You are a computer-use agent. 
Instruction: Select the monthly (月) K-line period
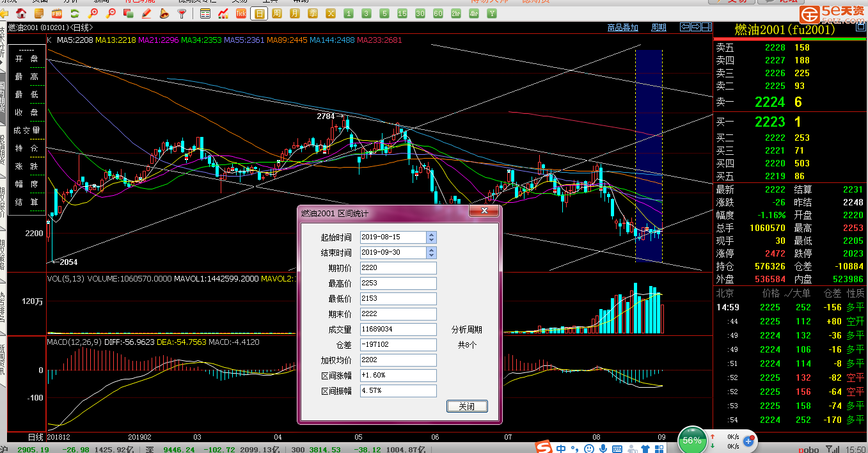pos(295,13)
